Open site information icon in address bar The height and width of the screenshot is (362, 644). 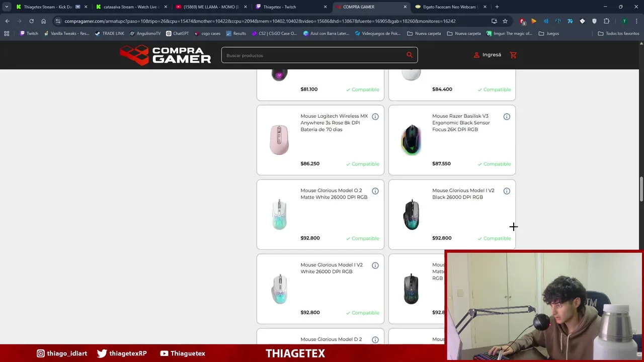click(x=58, y=21)
